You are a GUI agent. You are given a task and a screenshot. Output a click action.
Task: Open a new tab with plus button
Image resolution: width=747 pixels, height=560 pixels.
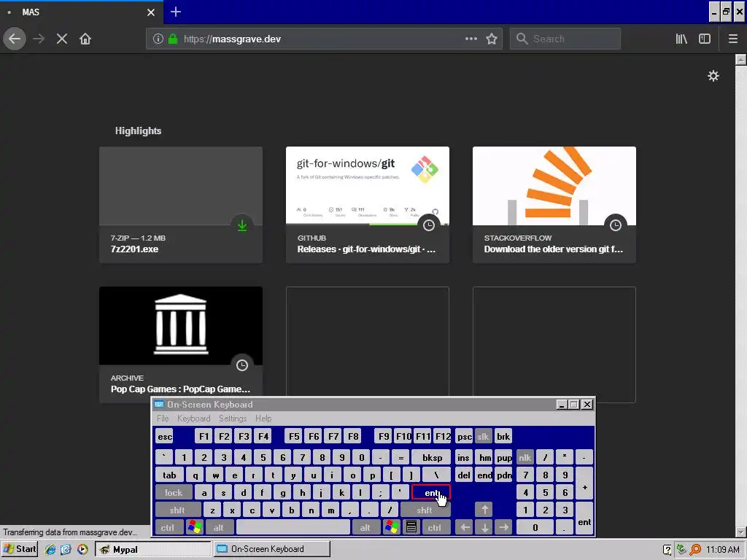pos(176,12)
